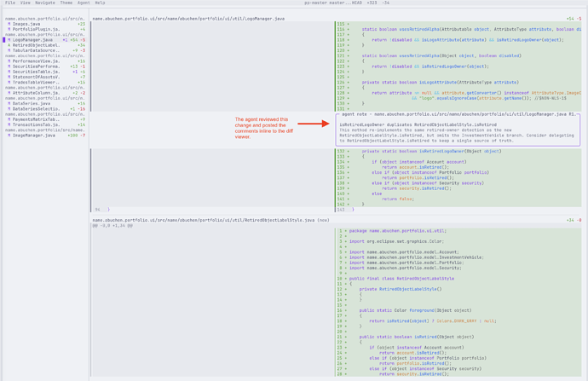This screenshot has width=588, height=381.
Task: Click the LogoManager.java file path header
Action: click(188, 19)
